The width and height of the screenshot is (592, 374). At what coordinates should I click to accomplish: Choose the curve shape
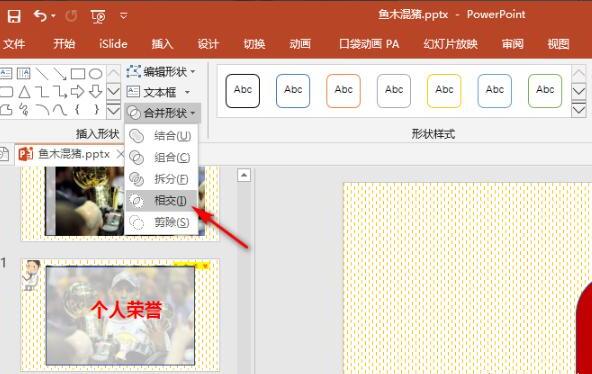[x=60, y=110]
